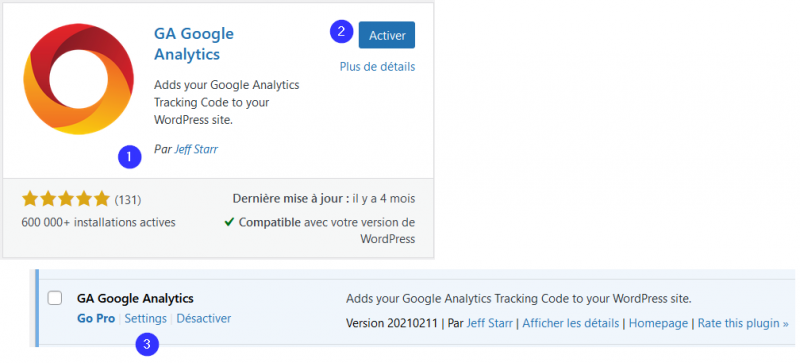This screenshot has height=363, width=800.
Task: Visit the plugin Homepage link
Action: coord(658,323)
